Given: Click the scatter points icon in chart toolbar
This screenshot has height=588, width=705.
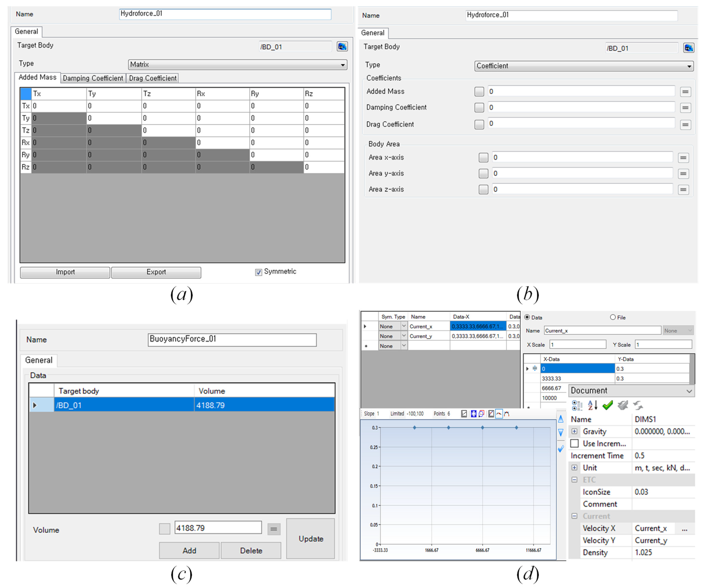Looking at the screenshot, I should [x=464, y=414].
